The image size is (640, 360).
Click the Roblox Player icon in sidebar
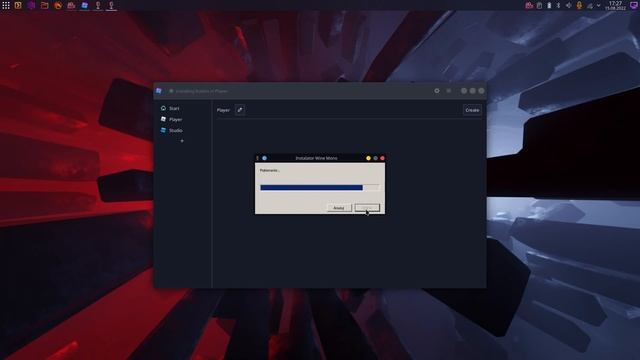[163, 119]
